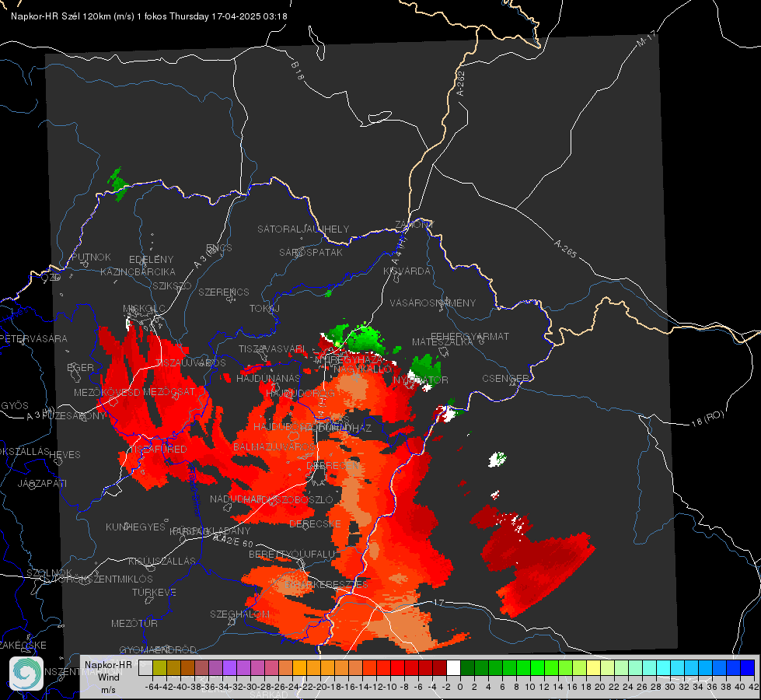Click the HEVES city label
The image size is (761, 700).
65,455
